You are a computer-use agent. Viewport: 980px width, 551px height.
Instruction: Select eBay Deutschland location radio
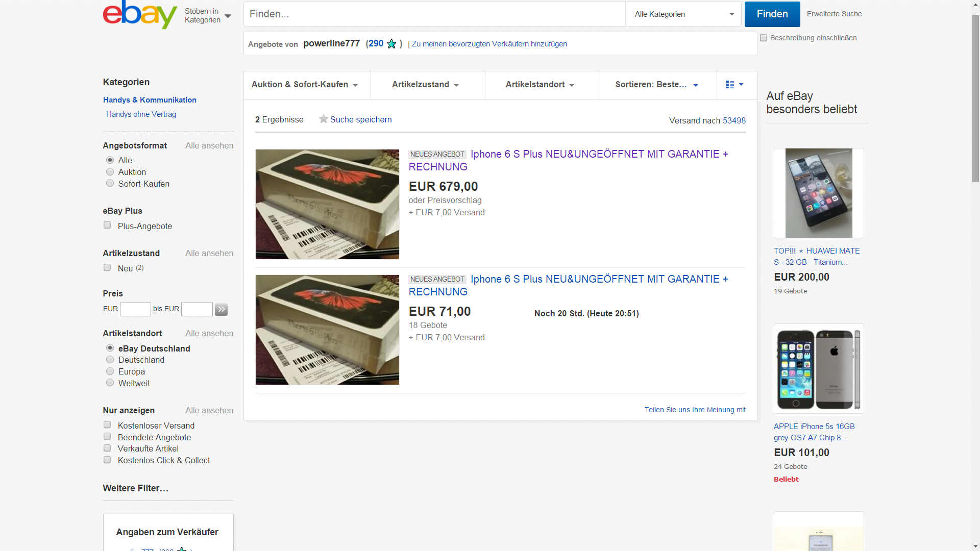click(x=110, y=348)
